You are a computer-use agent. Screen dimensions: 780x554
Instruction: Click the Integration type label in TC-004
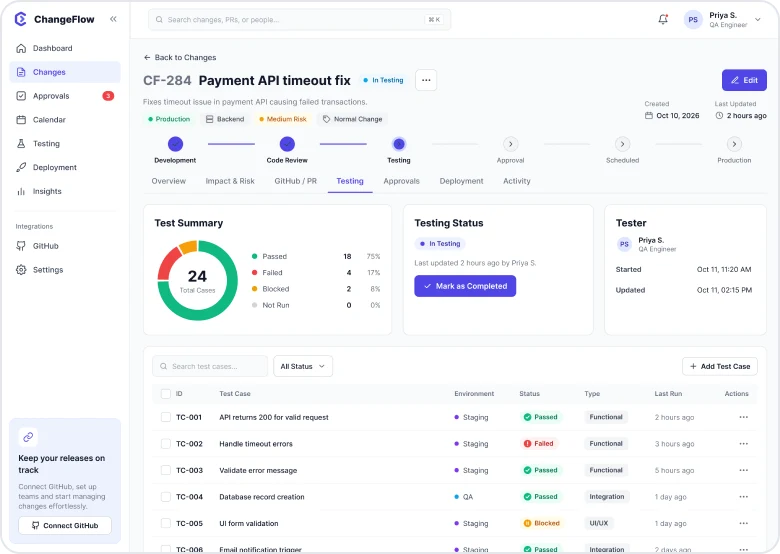click(x=606, y=497)
